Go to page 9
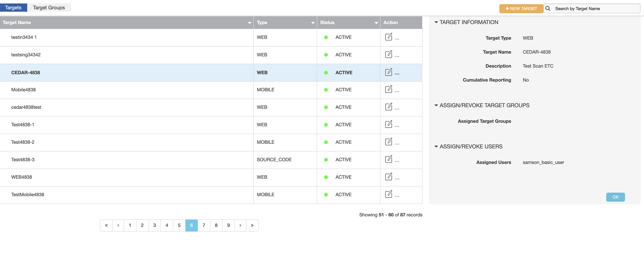Viewport: 644px width, 263px height. 228,225
